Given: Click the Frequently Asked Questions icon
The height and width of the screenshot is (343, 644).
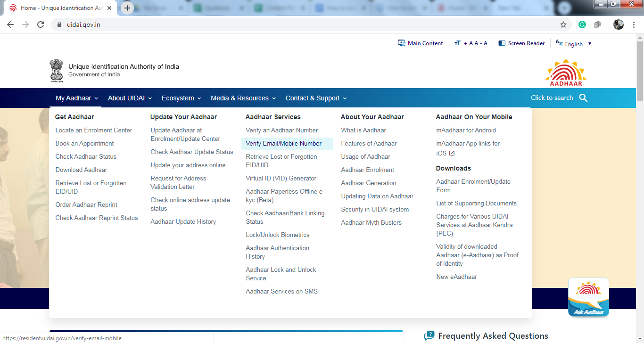Looking at the screenshot, I should pyautogui.click(x=429, y=336).
